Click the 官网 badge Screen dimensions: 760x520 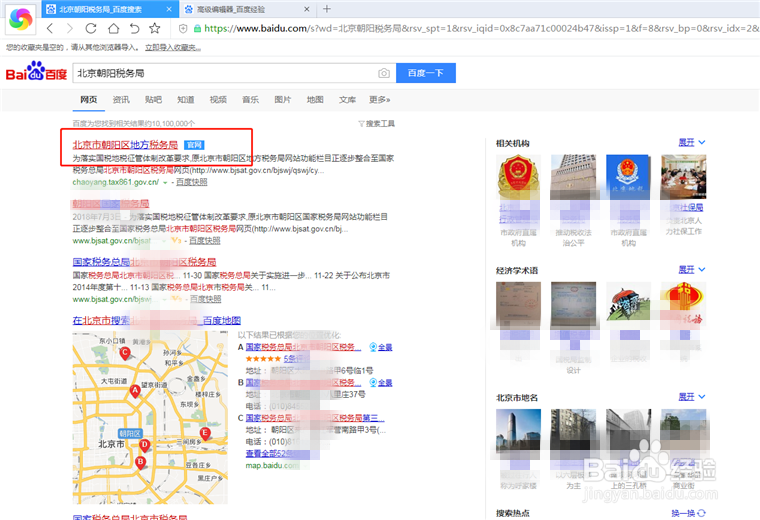[x=194, y=144]
